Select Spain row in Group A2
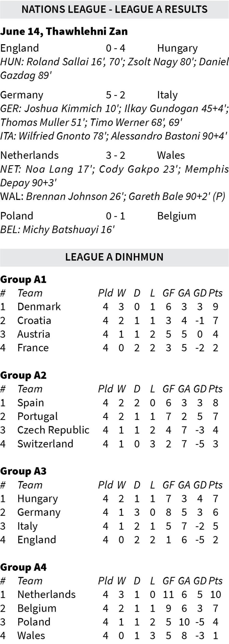229x644 pixels. [x=111, y=403]
